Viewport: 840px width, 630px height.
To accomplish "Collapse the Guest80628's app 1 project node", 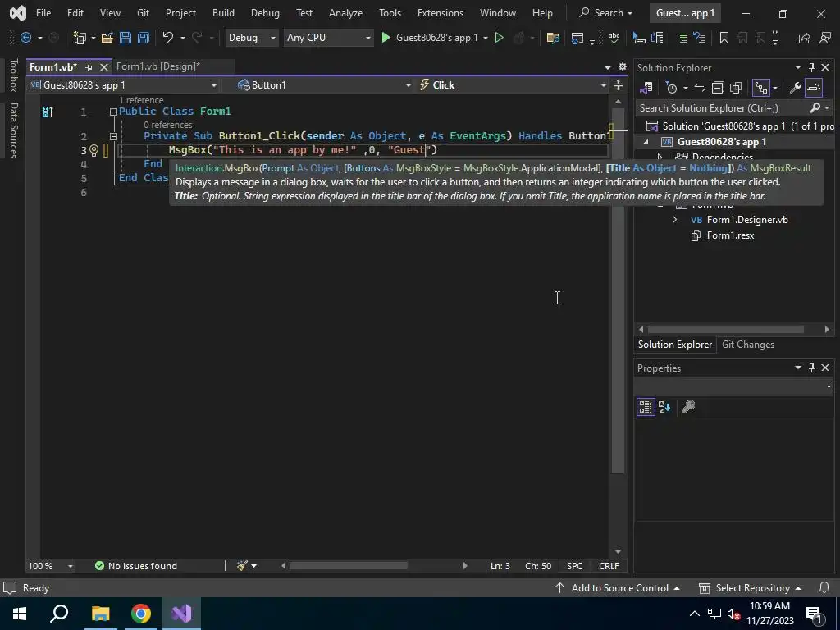I will 646,142.
